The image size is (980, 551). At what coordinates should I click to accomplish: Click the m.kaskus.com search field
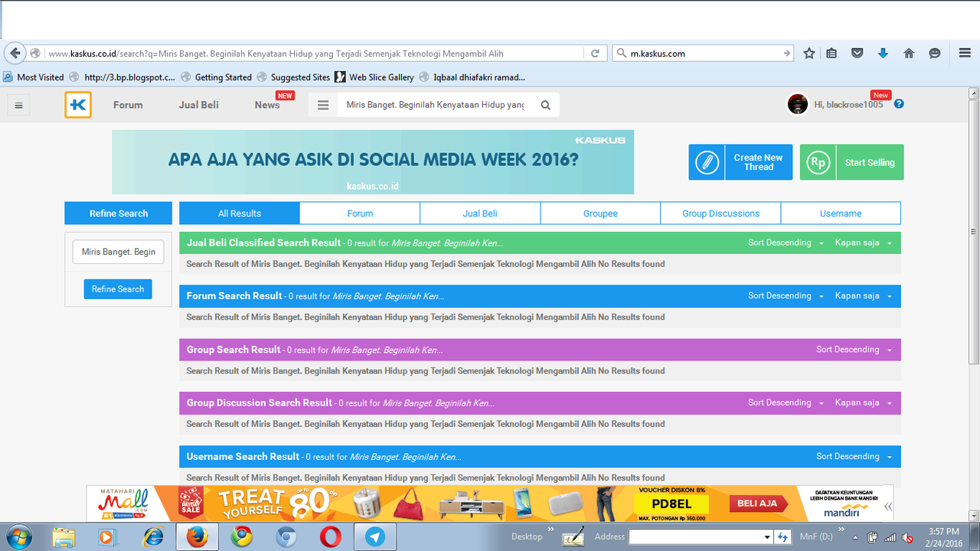[703, 54]
